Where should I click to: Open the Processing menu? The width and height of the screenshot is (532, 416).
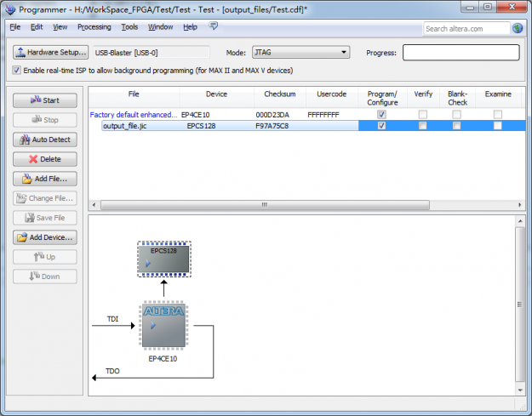[x=94, y=26]
